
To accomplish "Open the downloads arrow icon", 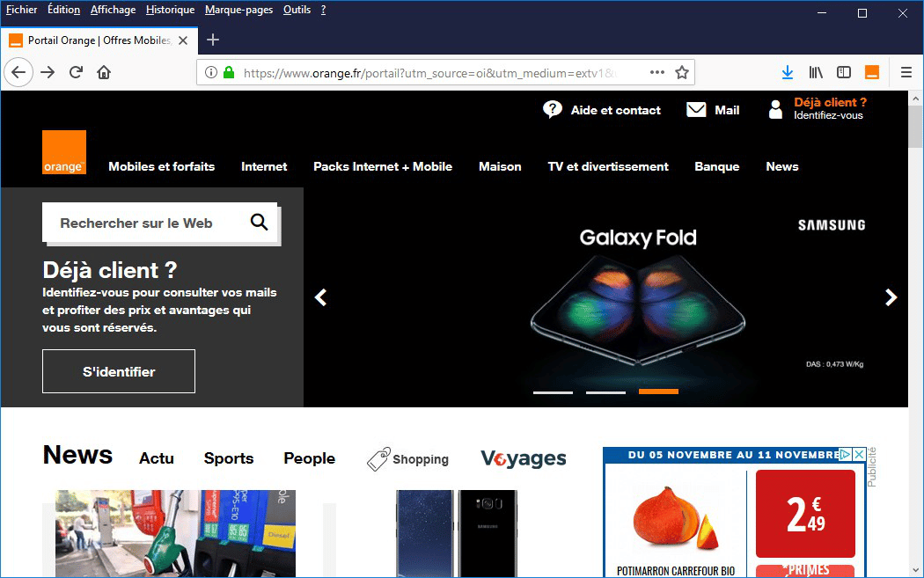I will (x=788, y=72).
